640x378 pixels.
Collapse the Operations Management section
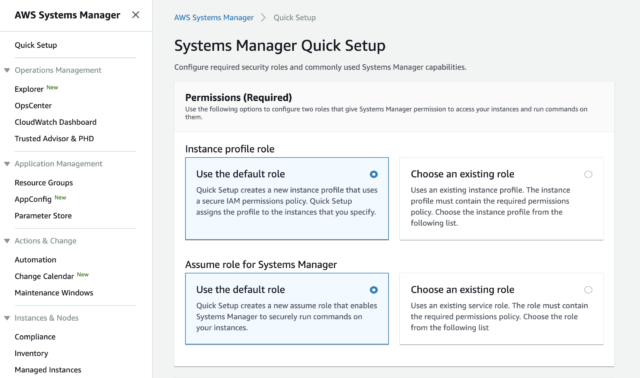[x=7, y=70]
